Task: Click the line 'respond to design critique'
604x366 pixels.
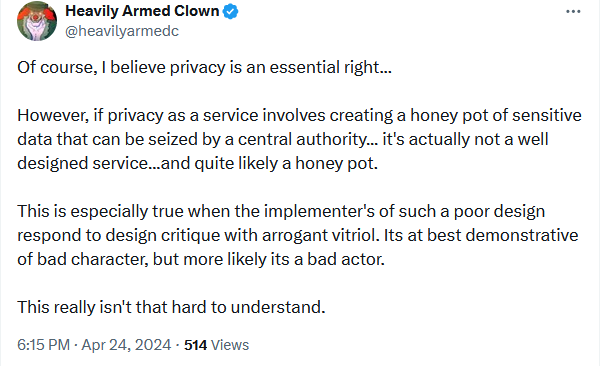Action: pyautogui.click(x=297, y=235)
